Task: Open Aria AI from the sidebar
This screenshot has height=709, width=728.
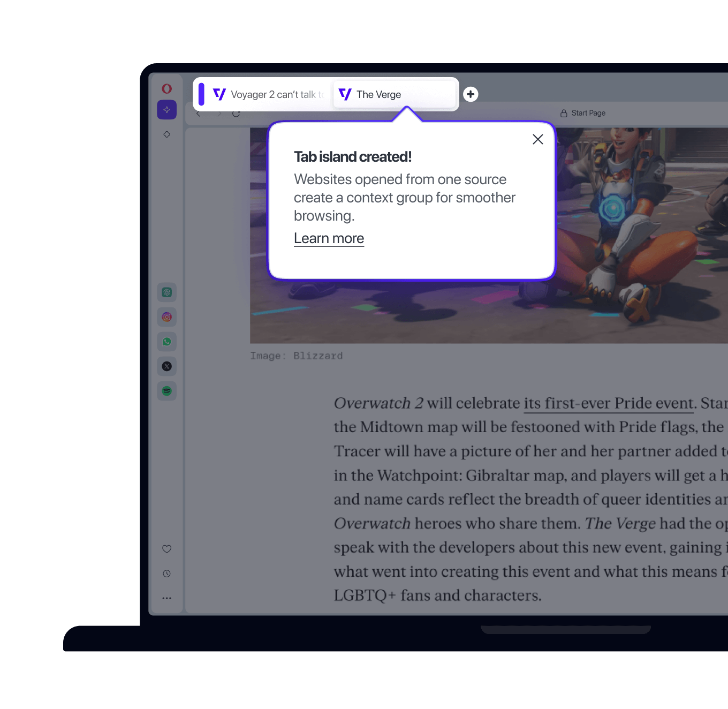Action: click(x=166, y=109)
